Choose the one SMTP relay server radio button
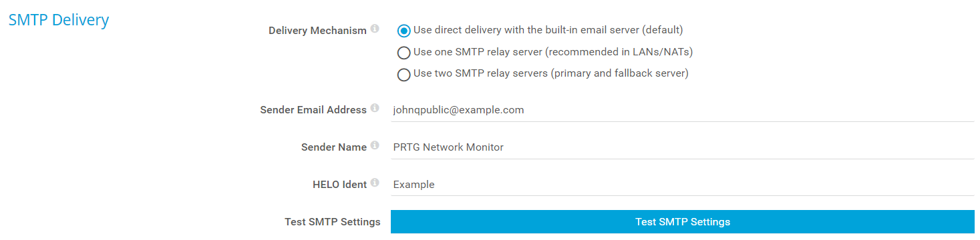 (x=403, y=53)
